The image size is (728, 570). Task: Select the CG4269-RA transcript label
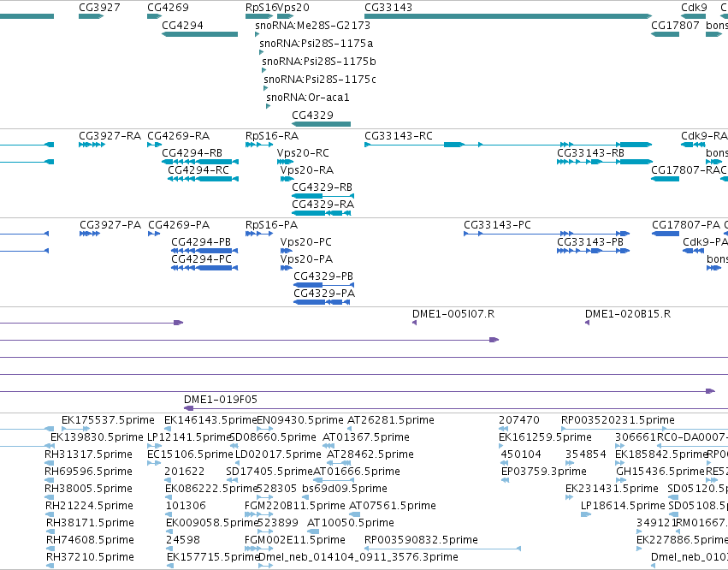[x=178, y=136]
